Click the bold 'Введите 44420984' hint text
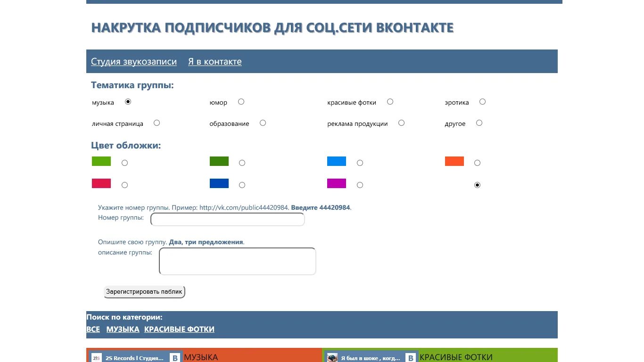The height and width of the screenshot is (362, 644). 321,207
